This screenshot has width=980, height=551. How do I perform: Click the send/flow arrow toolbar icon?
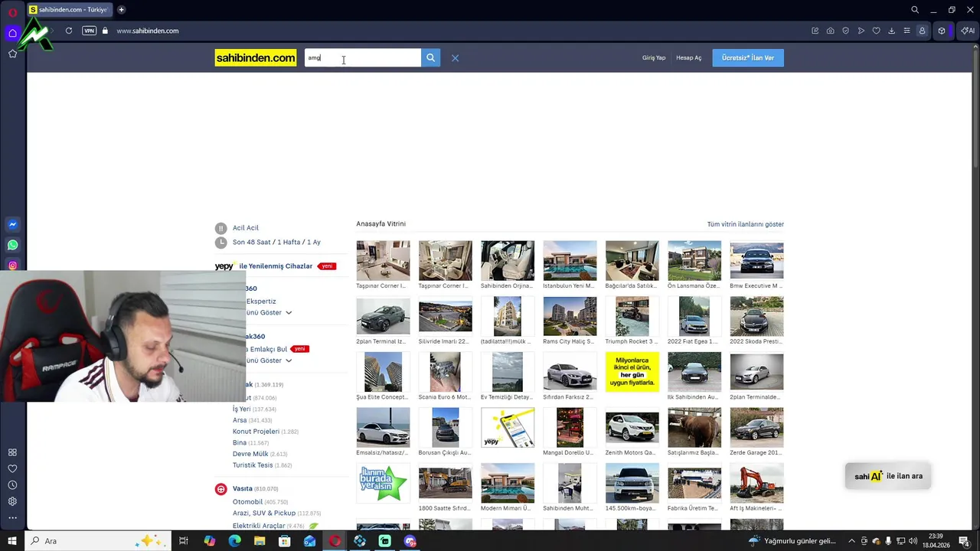(861, 31)
